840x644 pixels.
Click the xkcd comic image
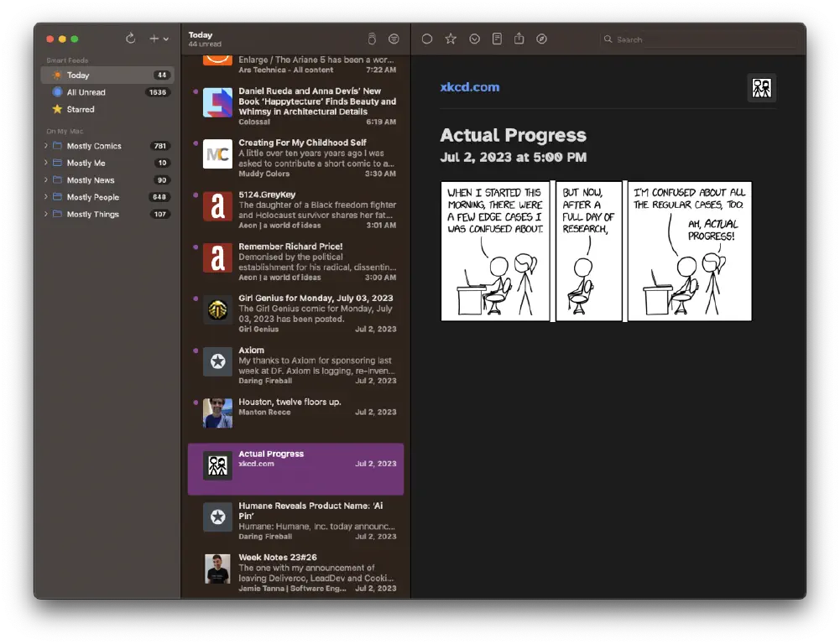[597, 251]
